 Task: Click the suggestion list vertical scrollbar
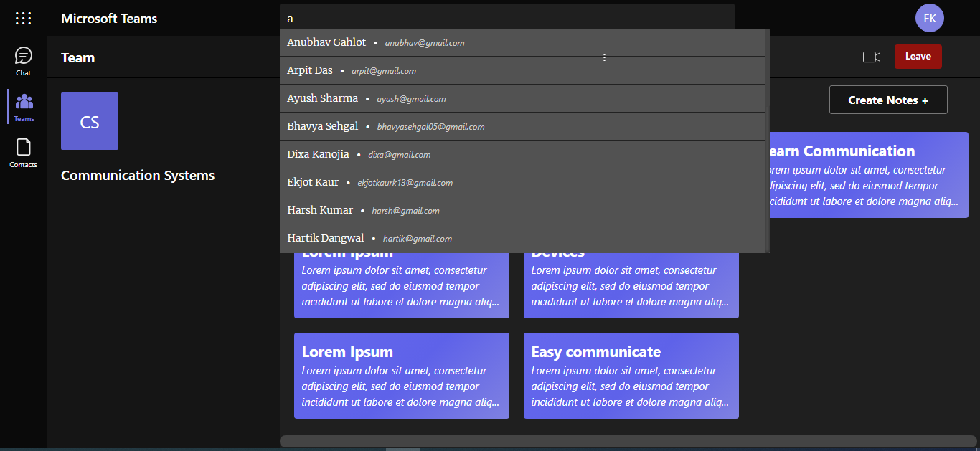point(768,141)
